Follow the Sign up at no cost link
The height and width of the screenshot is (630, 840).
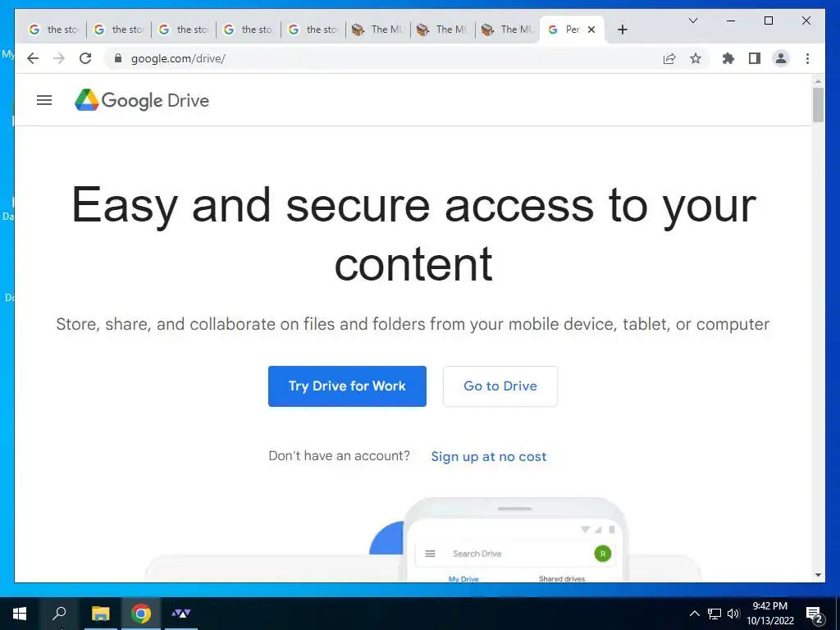pyautogui.click(x=489, y=456)
